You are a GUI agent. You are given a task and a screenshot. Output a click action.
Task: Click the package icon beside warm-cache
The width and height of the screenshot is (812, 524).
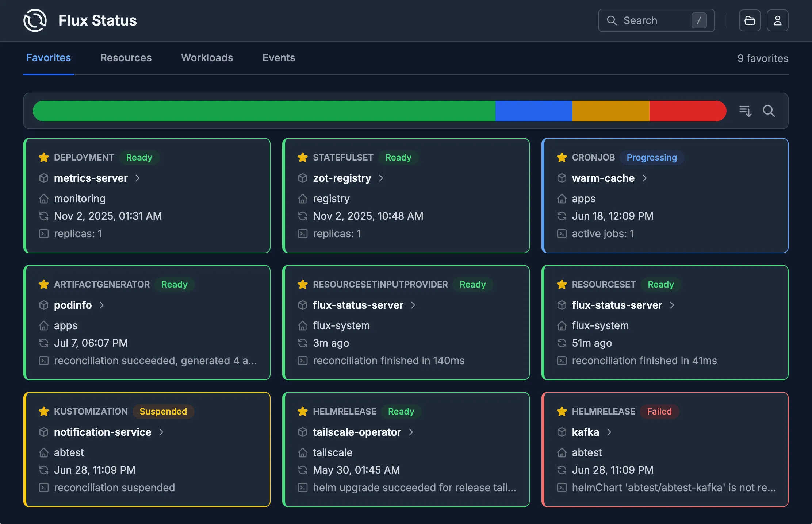click(562, 178)
